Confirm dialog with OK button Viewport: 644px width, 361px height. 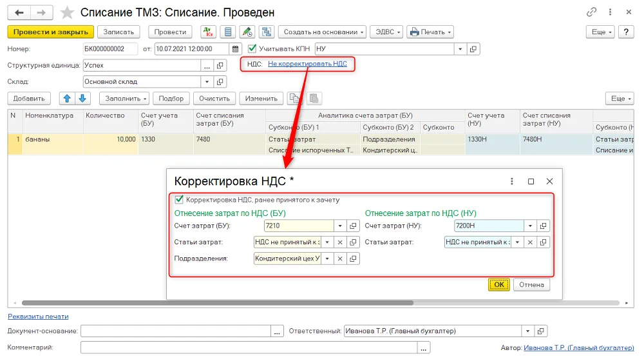click(498, 284)
